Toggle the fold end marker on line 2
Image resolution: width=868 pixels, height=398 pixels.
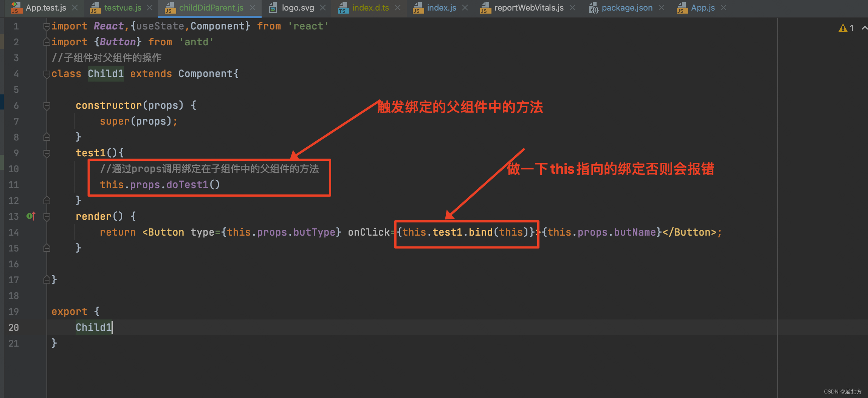[47, 42]
